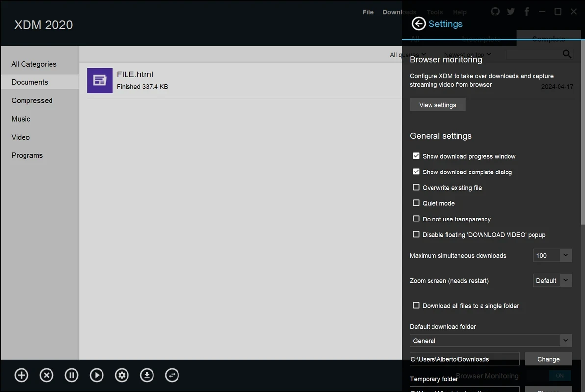Click the FILE.html document thumbnail icon
The width and height of the screenshot is (585, 392).
click(x=100, y=80)
